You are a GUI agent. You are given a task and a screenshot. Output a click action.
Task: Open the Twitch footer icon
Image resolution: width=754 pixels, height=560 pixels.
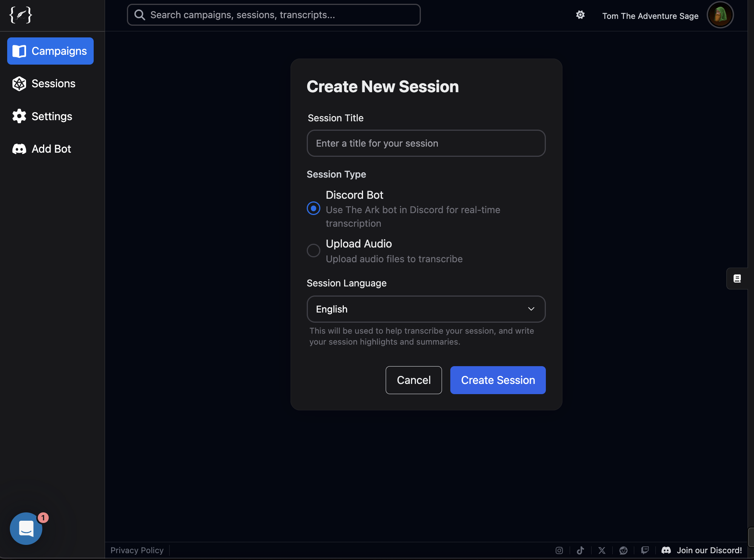click(645, 550)
